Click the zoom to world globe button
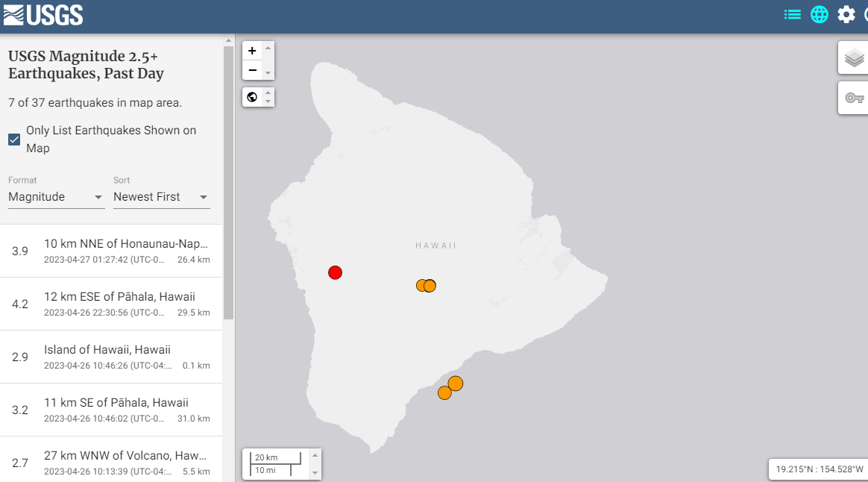Viewport: 868px width, 482px height. click(253, 97)
